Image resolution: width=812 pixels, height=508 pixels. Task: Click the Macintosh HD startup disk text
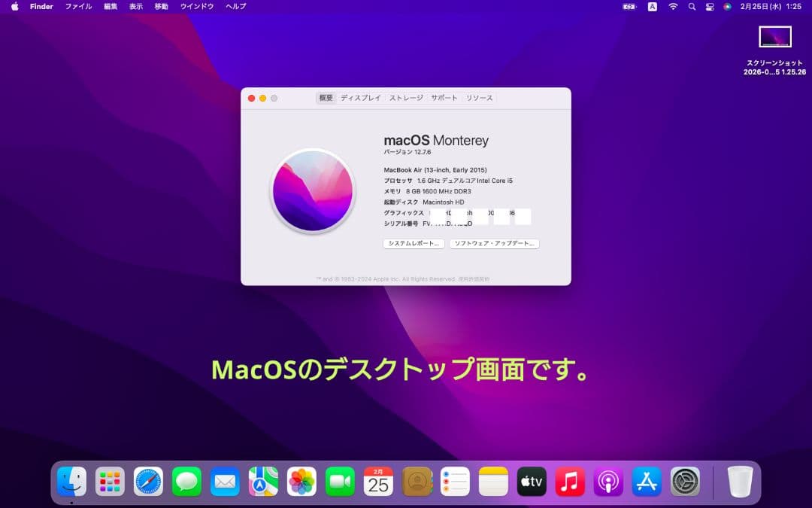point(444,202)
